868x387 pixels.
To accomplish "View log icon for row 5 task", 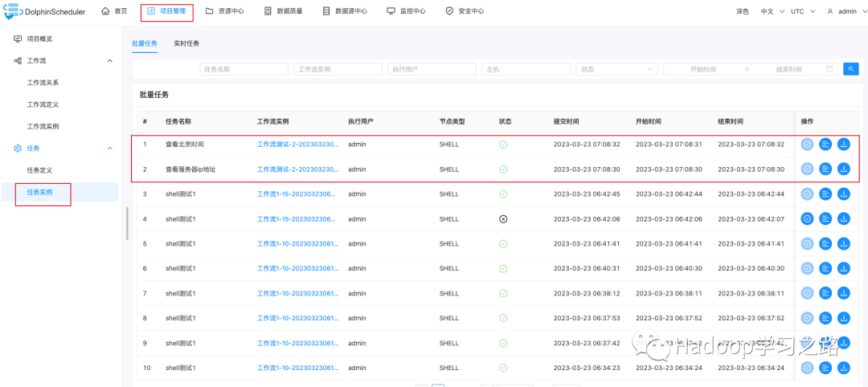I will tap(825, 243).
